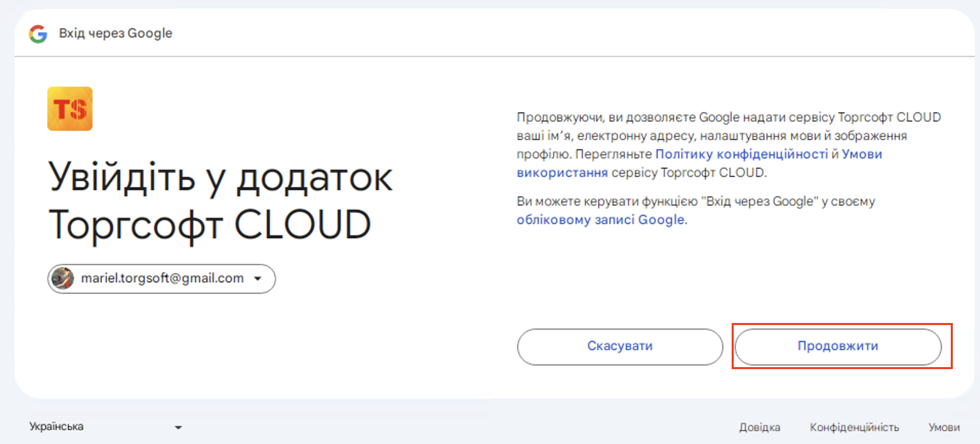Click the account avatar picture
The image size is (980, 444).
63,278
